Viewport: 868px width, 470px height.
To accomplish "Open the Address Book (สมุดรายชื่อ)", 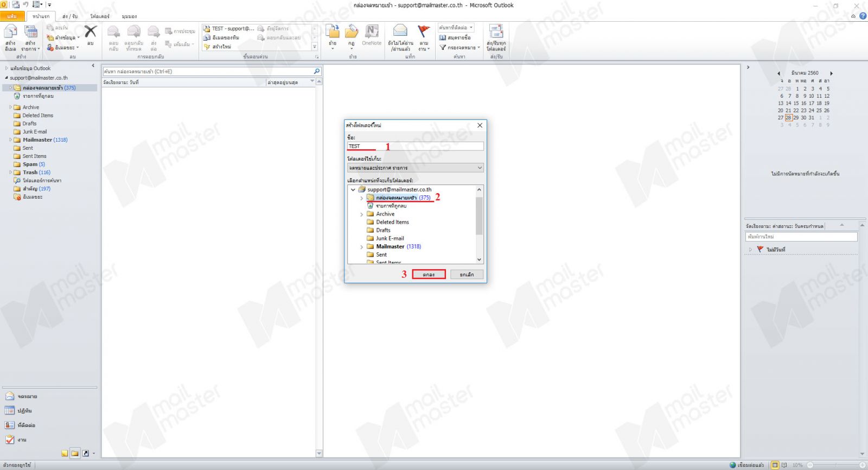I will pos(455,37).
